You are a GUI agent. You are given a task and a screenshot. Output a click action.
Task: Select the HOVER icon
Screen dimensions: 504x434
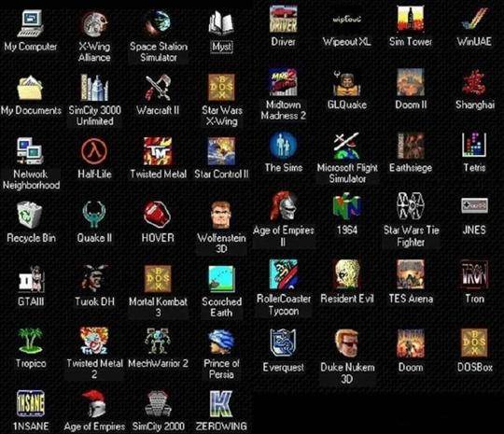click(158, 214)
